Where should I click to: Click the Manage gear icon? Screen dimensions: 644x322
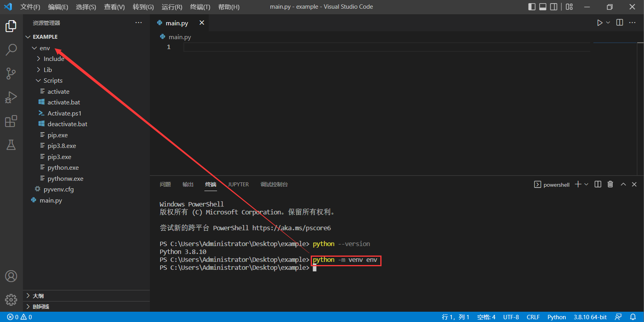pyautogui.click(x=11, y=299)
